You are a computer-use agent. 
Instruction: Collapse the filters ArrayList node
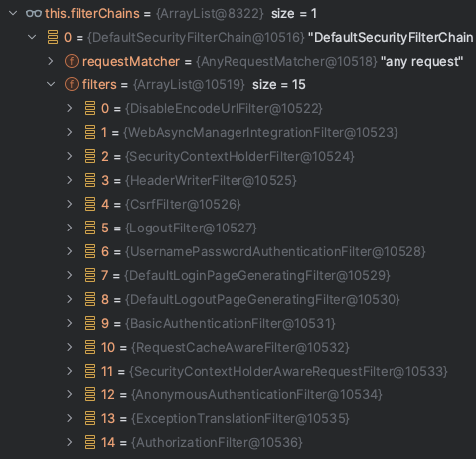point(51,84)
